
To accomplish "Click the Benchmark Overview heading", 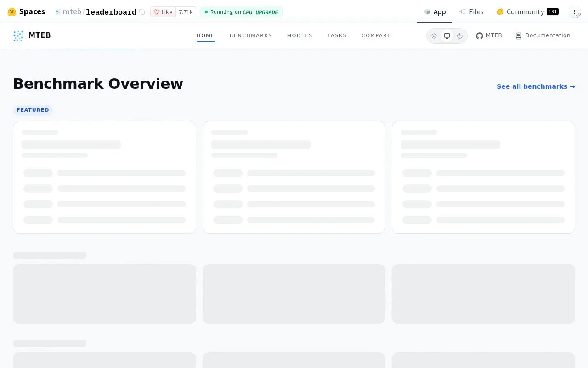I will (x=98, y=84).
